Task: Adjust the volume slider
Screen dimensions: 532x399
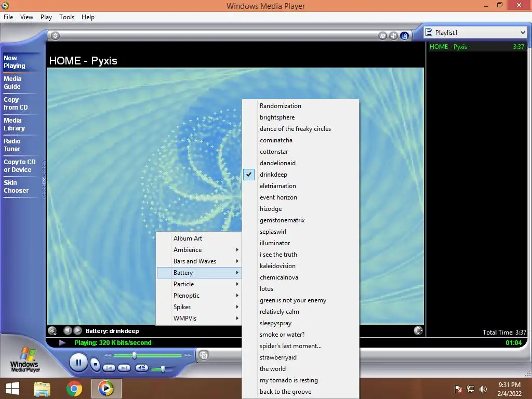Action: pos(163,369)
